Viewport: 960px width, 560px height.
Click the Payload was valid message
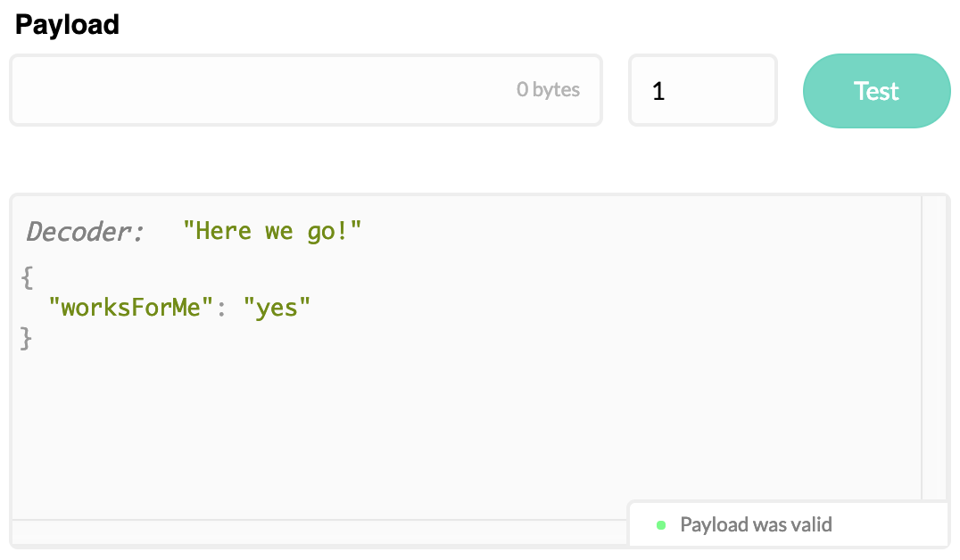coord(756,524)
